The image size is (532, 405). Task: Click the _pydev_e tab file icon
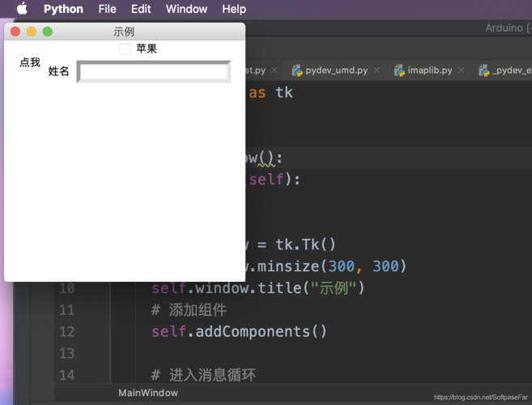click(x=484, y=70)
